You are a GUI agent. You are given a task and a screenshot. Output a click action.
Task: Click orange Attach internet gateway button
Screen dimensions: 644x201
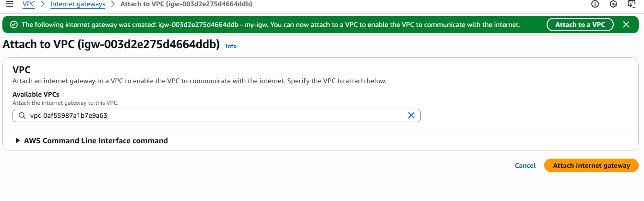pyautogui.click(x=591, y=165)
